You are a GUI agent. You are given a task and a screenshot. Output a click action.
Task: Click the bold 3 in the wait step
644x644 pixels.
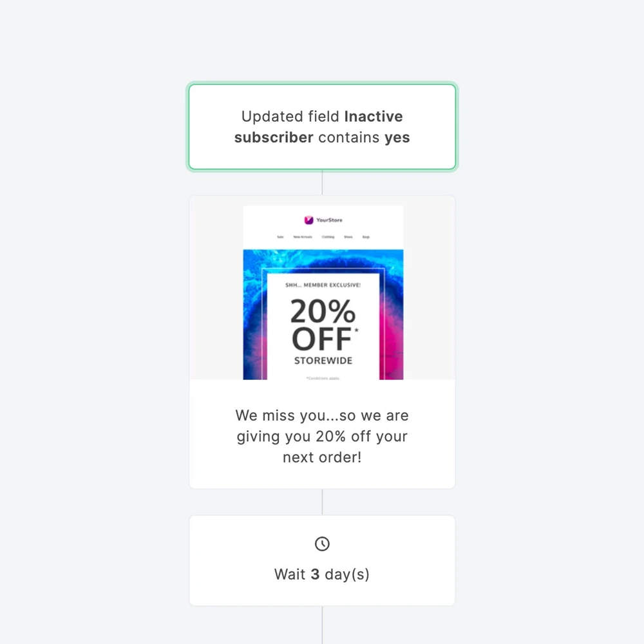[x=315, y=574]
